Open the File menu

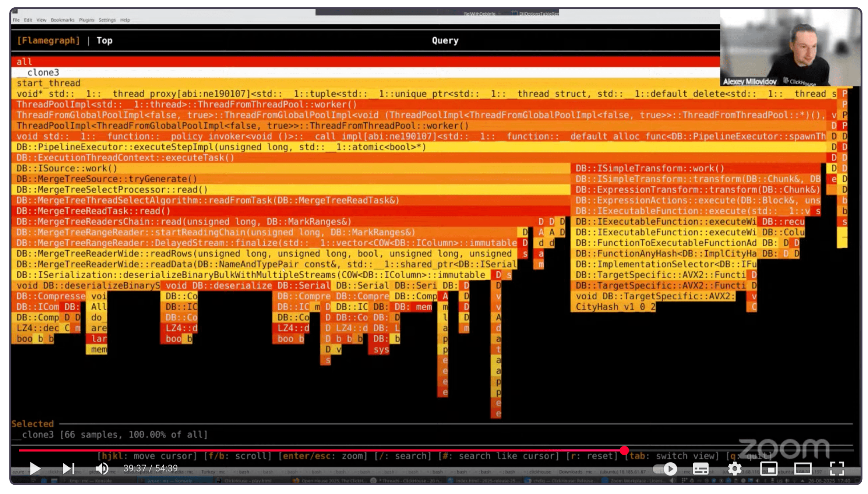coord(16,20)
